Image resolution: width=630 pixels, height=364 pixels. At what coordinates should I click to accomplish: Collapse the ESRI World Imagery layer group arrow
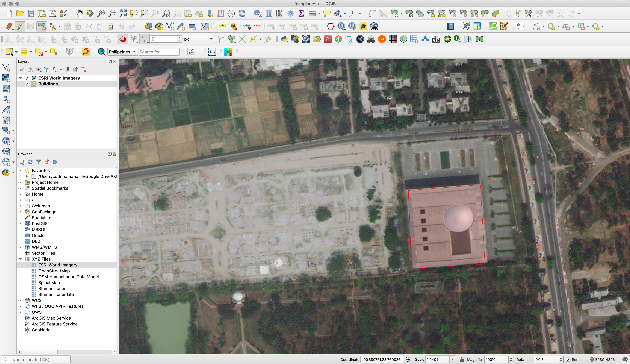point(21,78)
